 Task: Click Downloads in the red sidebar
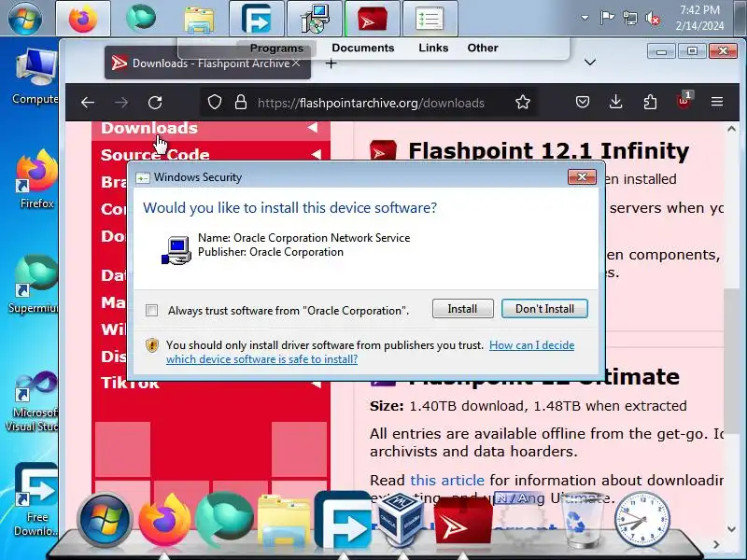(x=149, y=128)
